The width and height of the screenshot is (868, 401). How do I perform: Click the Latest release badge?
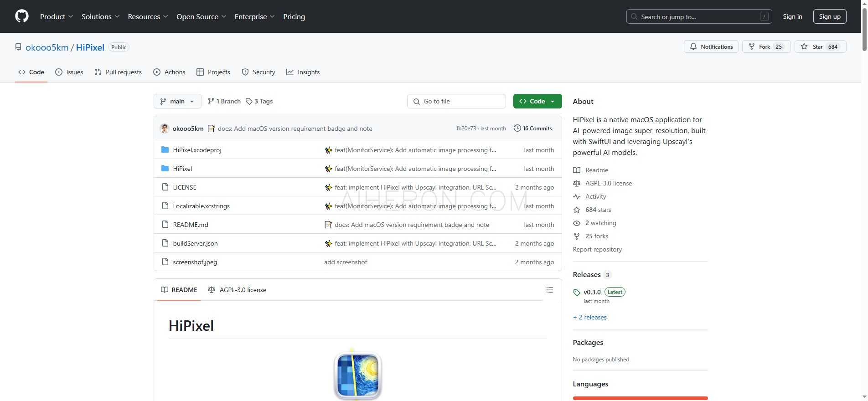point(615,292)
